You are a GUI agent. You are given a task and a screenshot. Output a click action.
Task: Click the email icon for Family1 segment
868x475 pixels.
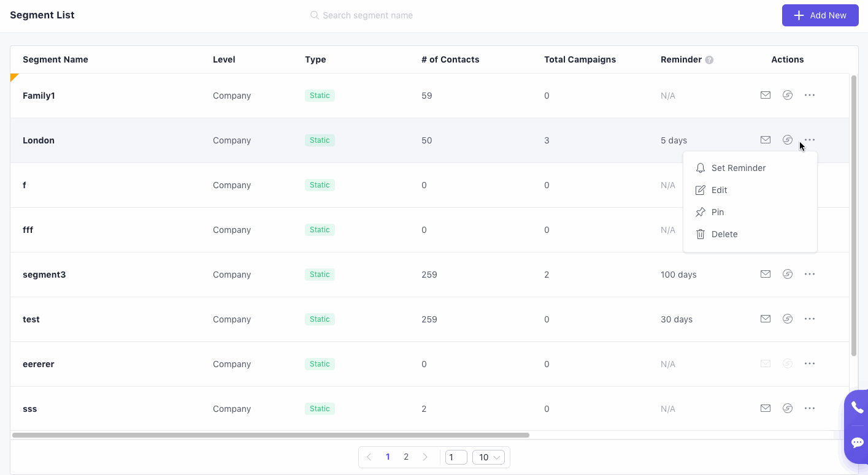pos(765,95)
